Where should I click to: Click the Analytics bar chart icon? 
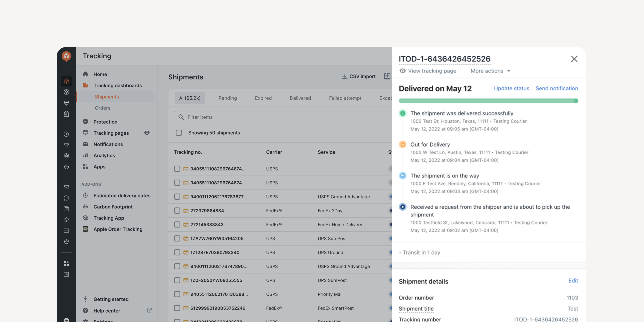coord(85,155)
